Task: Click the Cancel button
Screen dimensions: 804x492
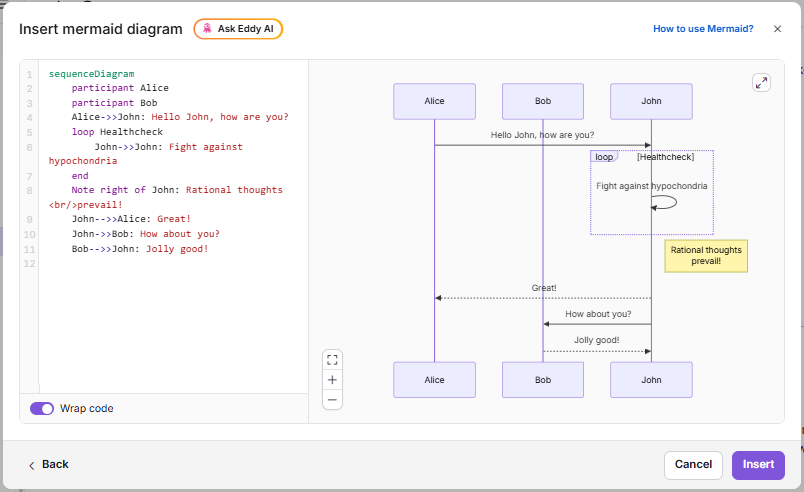Action: tap(693, 465)
